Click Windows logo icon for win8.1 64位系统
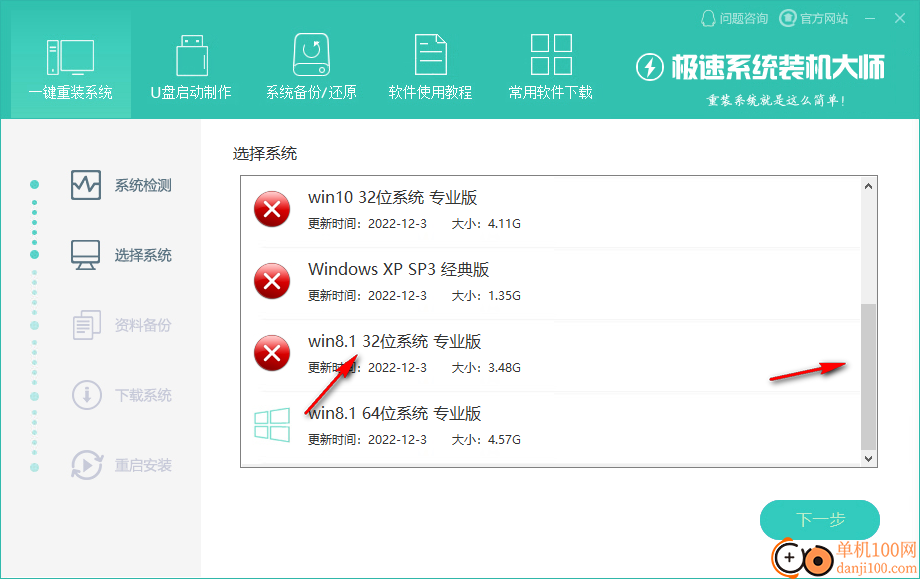 [x=272, y=425]
